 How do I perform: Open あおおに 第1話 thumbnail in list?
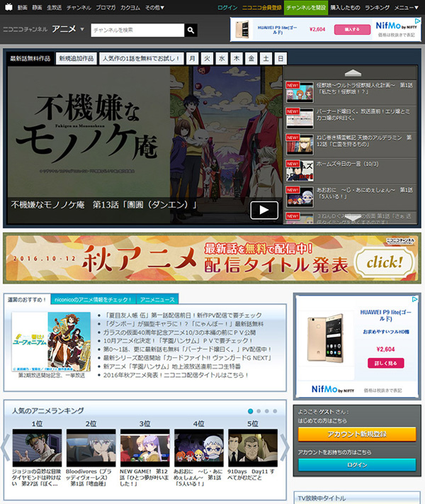click(300, 197)
